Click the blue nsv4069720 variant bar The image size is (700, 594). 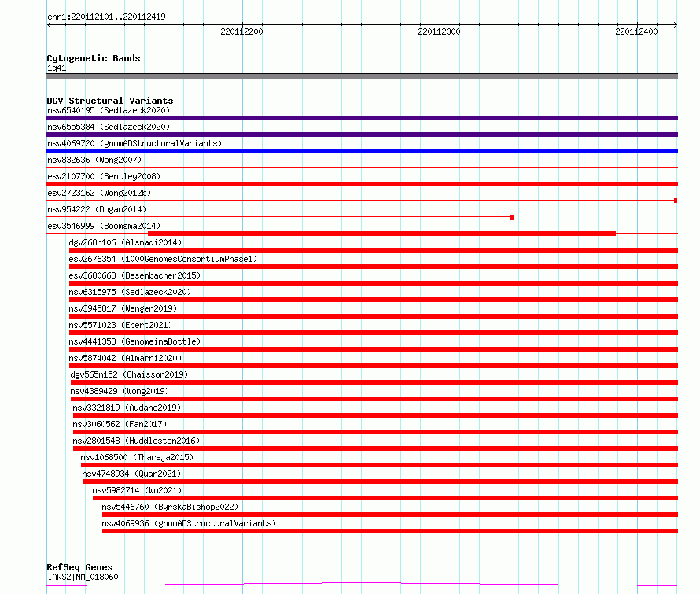click(362, 151)
